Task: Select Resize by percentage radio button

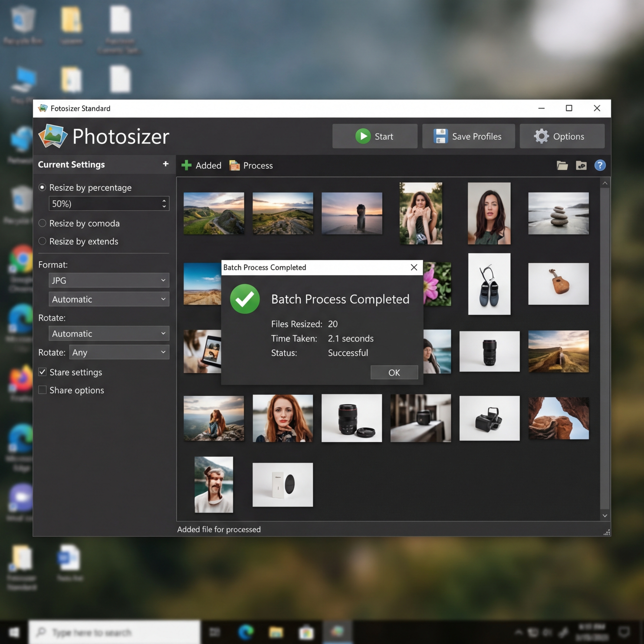Action: click(42, 187)
